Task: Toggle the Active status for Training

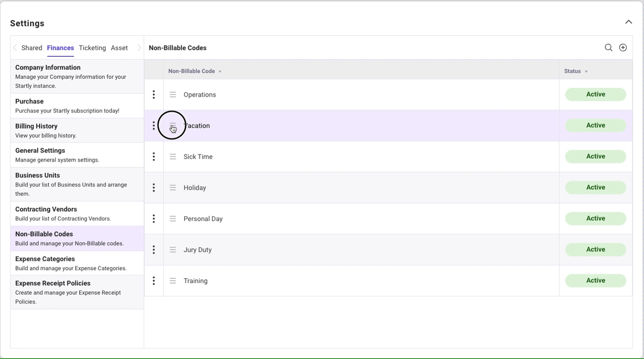Action: click(595, 281)
